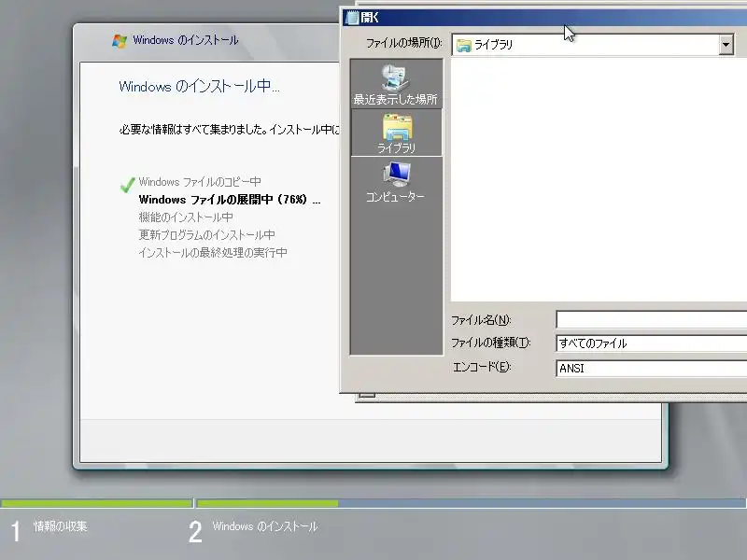Open encoding combo showing ANSI
747x560 pixels.
point(651,368)
